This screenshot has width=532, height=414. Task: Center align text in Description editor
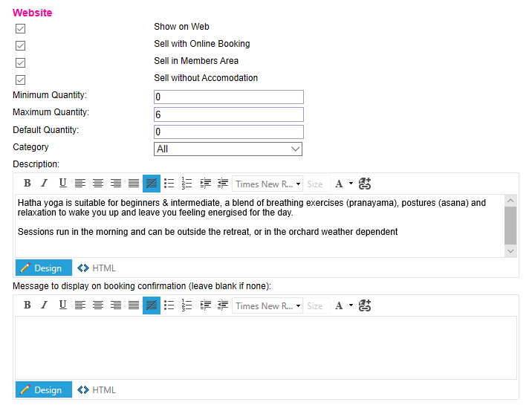(98, 184)
